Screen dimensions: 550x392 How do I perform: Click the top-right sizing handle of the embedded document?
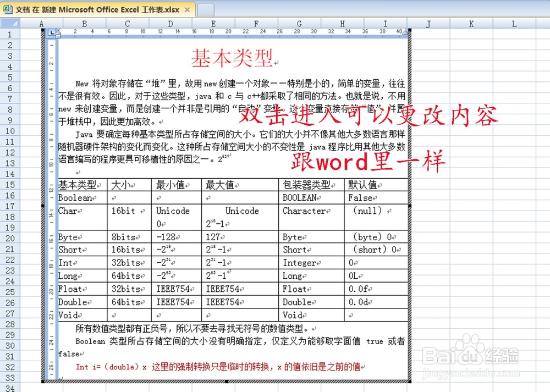tap(409, 31)
